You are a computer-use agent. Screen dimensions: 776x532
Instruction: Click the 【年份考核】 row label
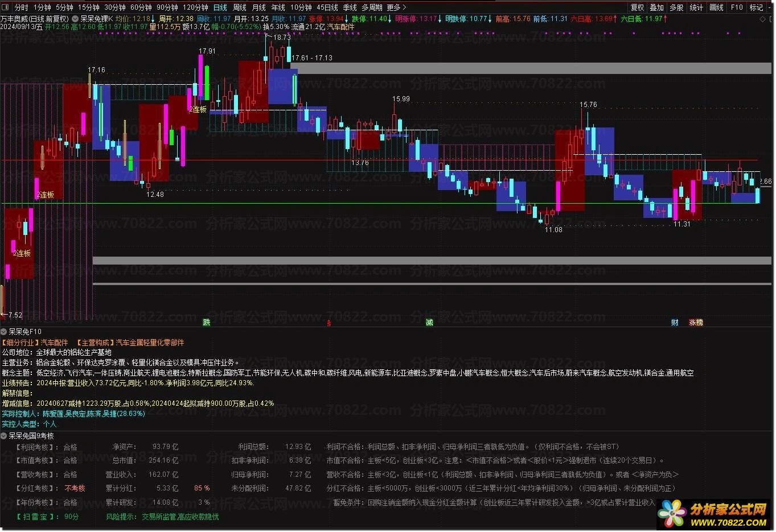36,502
